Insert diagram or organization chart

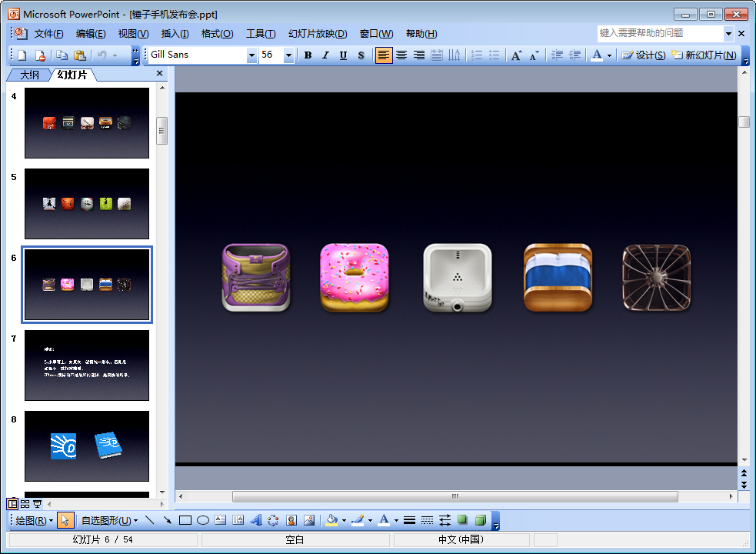coord(273,520)
